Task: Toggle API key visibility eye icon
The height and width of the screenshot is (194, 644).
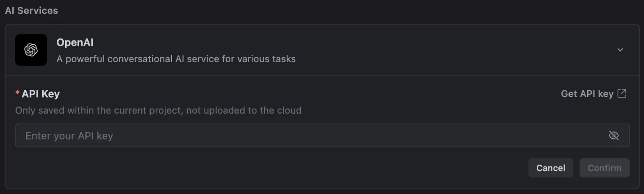Action: point(614,135)
